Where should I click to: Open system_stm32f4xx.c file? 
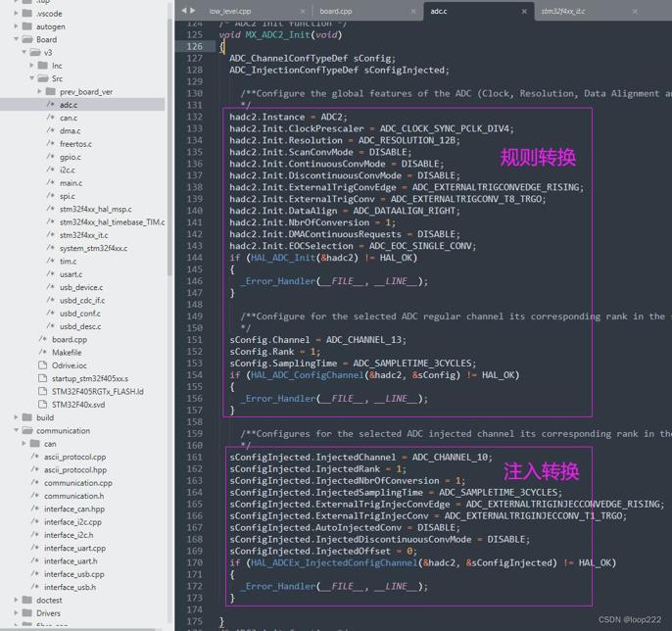tap(93, 248)
